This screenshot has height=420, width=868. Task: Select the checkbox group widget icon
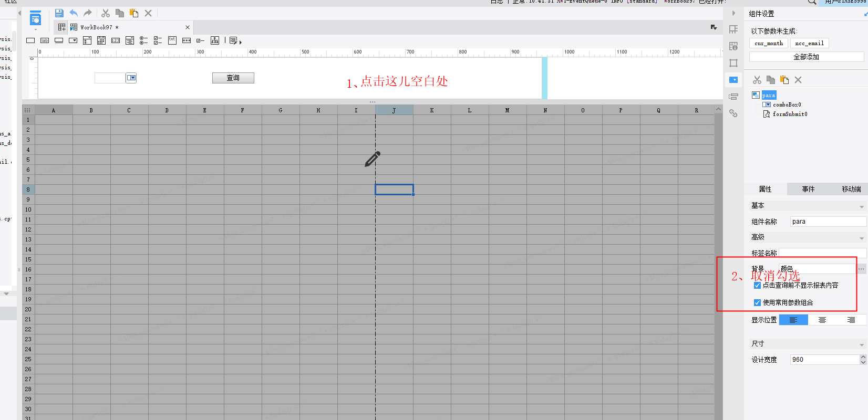coord(158,40)
